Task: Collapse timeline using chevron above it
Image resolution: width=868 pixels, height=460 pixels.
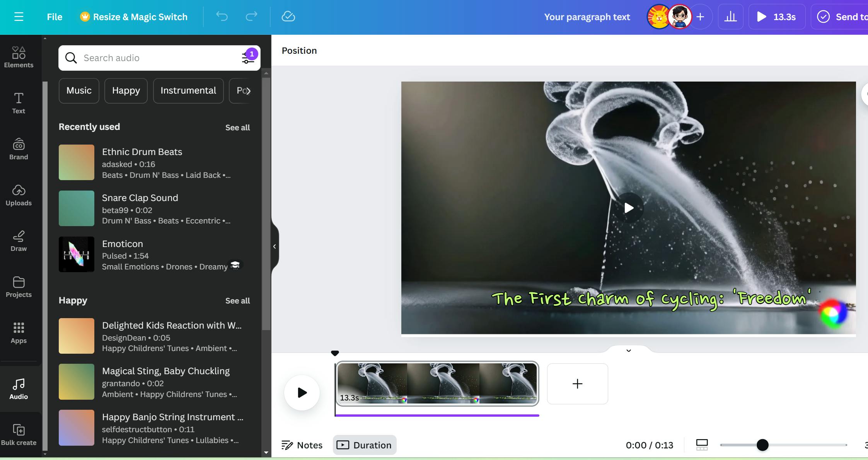Action: click(629, 351)
